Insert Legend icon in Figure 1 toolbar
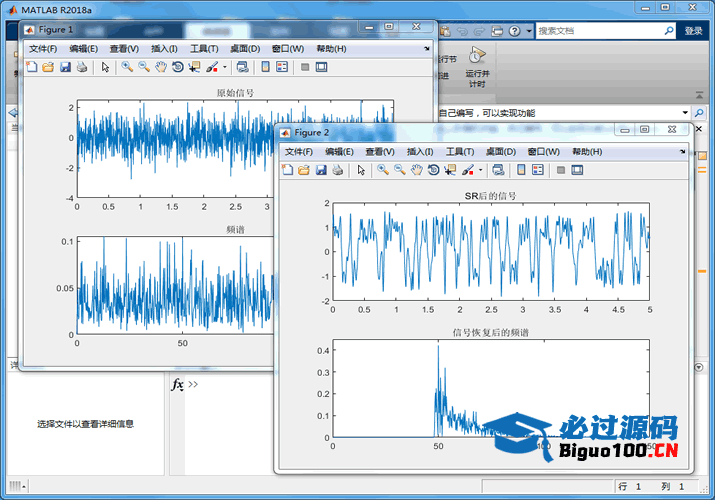This screenshot has width=715, height=500. tap(282, 67)
